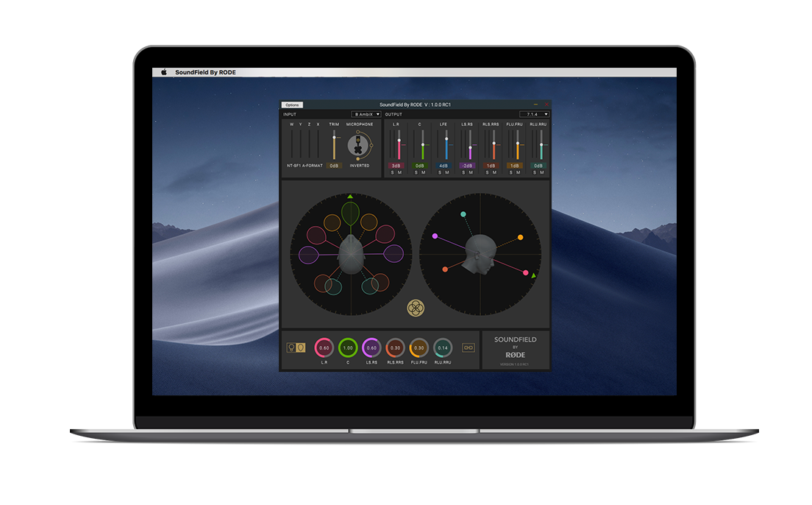Viewport: 812px width, 505px height.
Task: Solo the C channel
Action: pos(416,173)
